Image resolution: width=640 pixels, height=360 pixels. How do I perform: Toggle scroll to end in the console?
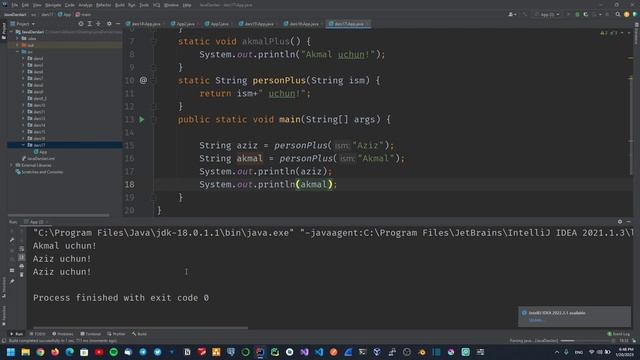pos(22,257)
